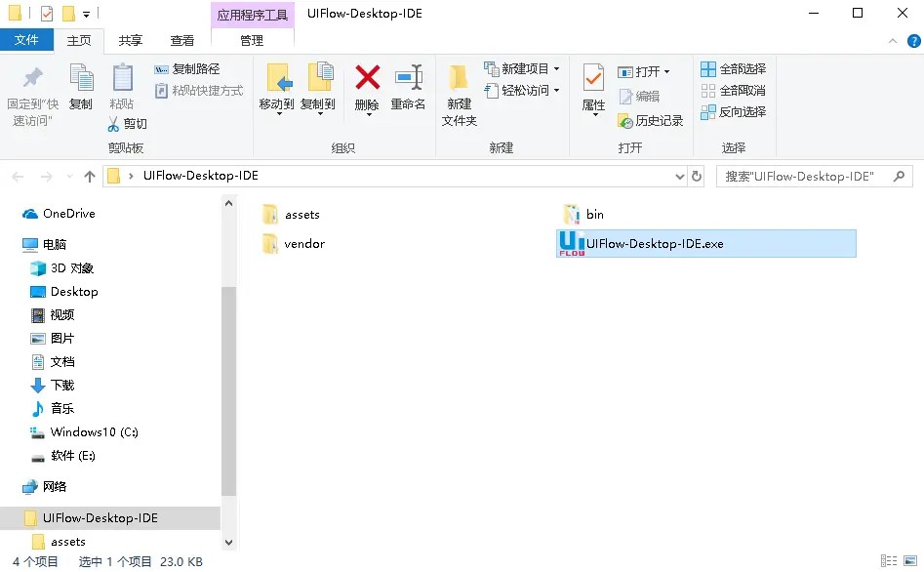The width and height of the screenshot is (924, 572).
Task: Click Edit (编辑) in the Open group
Action: (x=639, y=96)
